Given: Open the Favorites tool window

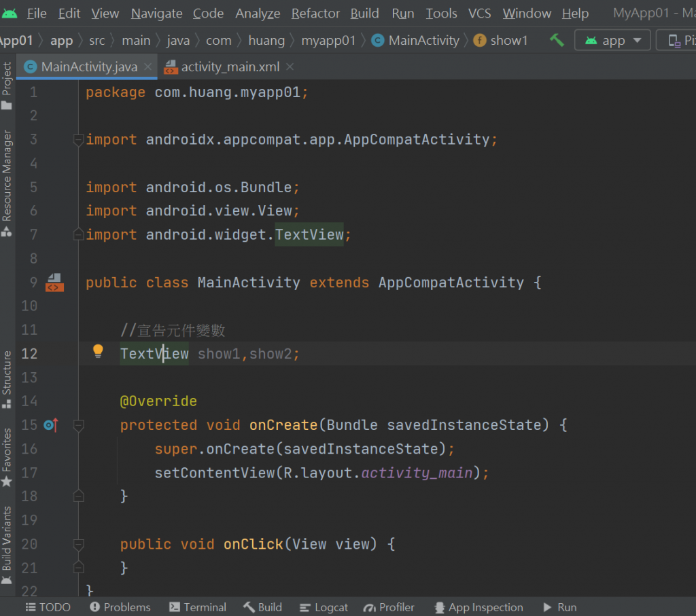Looking at the screenshot, I should click(x=7, y=458).
